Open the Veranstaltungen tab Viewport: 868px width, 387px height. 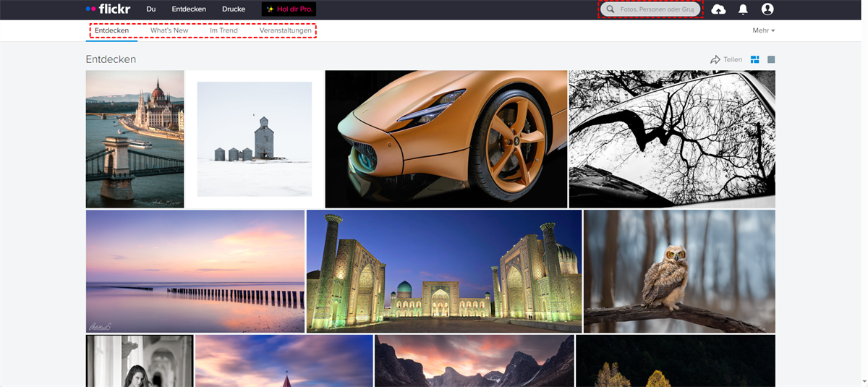point(286,30)
